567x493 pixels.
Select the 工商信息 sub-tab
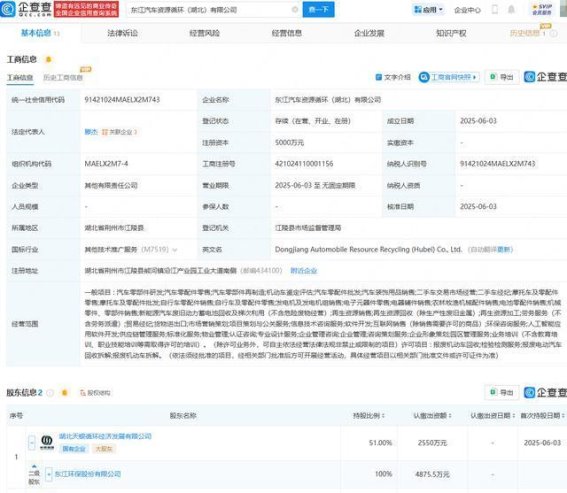(x=20, y=77)
